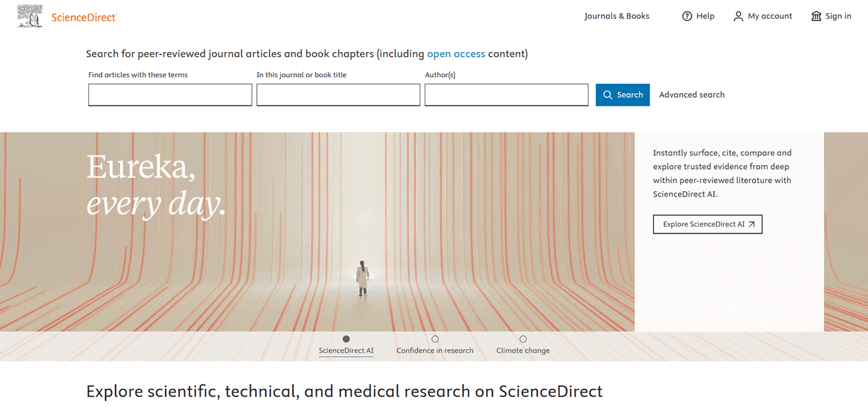
Task: Click the magnifier icon in Search button
Action: pos(608,95)
